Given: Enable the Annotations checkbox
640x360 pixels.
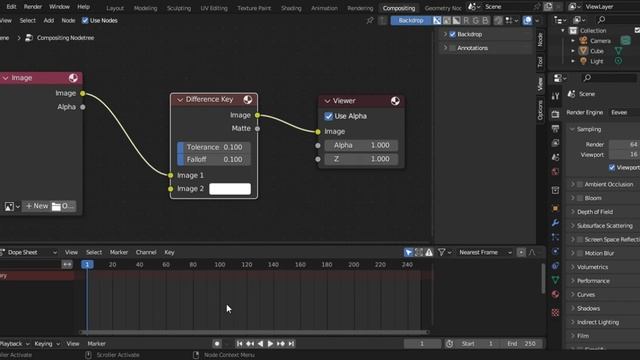Looking at the screenshot, I should [453, 48].
